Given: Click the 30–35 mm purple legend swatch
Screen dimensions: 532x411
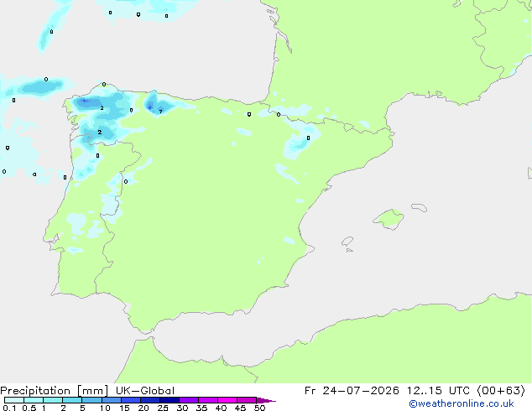Looking at the screenshot, I should [189, 400].
